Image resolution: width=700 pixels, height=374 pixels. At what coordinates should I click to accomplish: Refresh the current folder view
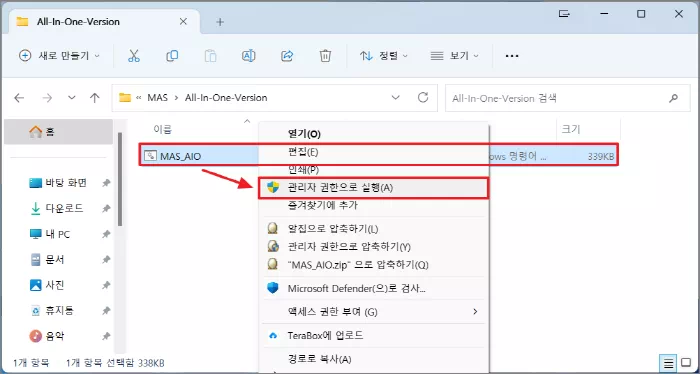point(423,97)
